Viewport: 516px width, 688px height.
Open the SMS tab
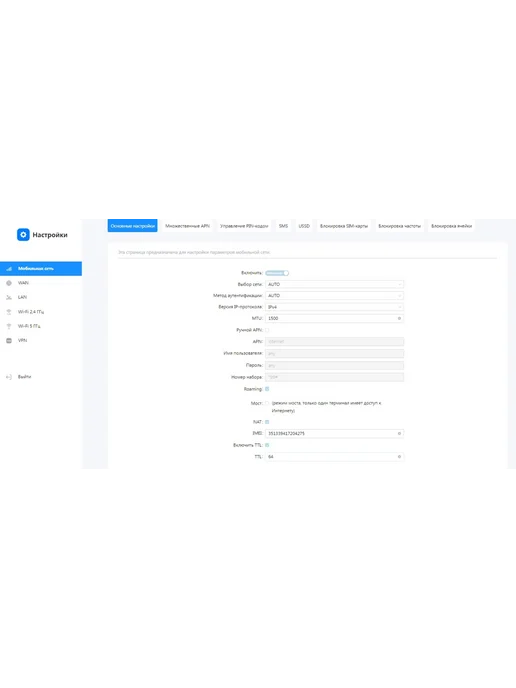tap(283, 226)
